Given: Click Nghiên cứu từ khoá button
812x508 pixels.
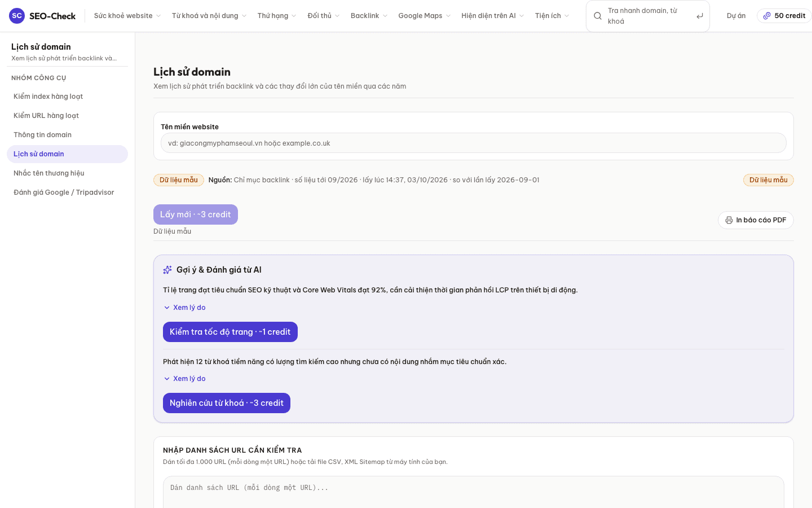Looking at the screenshot, I should tap(227, 403).
